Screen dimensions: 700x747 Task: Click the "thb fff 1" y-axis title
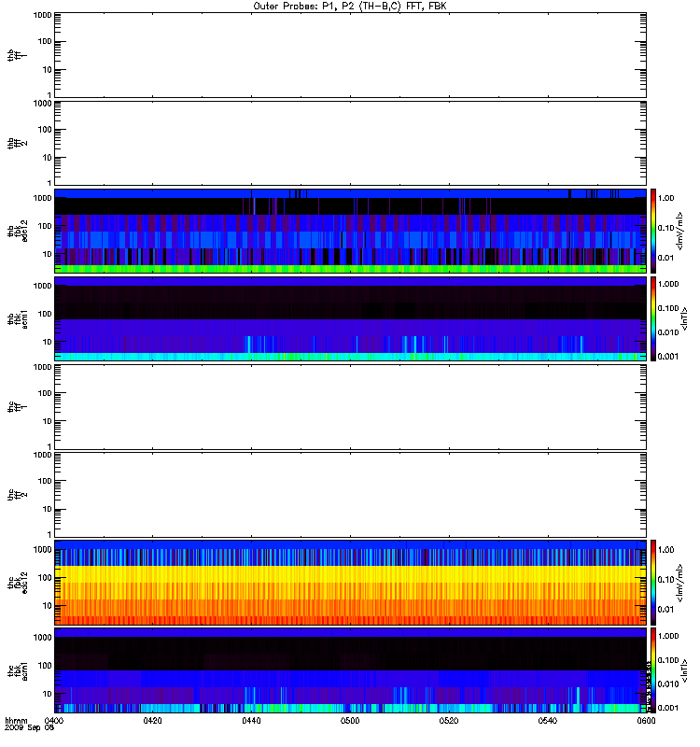[x=18, y=55]
